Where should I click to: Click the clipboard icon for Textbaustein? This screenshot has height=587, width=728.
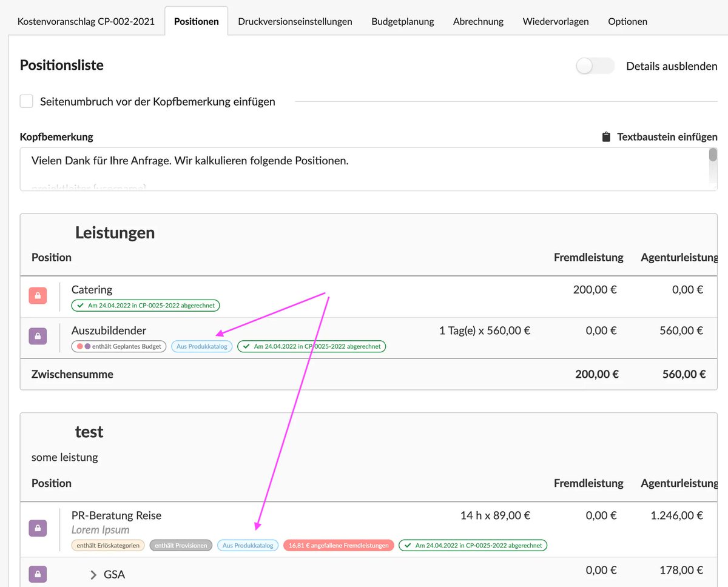(605, 137)
